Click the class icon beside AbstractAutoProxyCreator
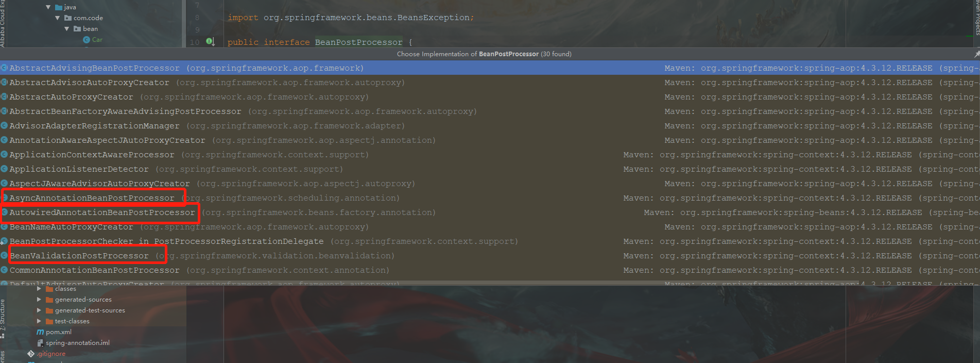Viewport: 980px width, 363px height. [4, 97]
